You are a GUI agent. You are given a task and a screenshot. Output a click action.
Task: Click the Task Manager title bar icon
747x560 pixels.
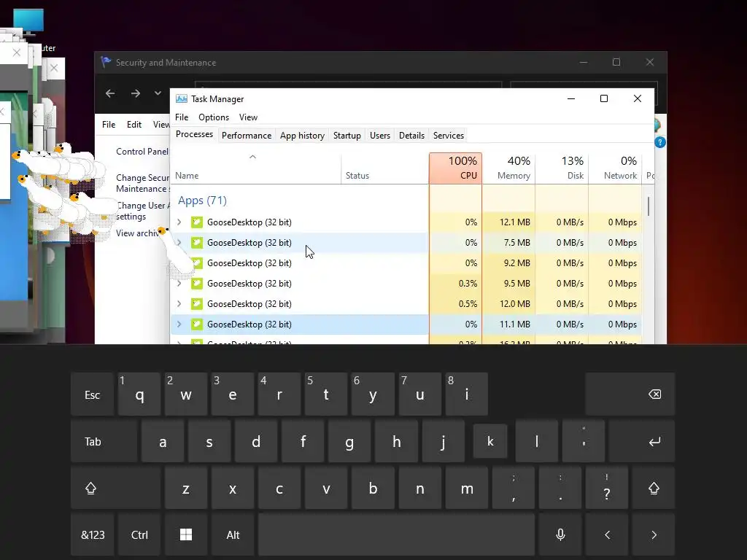pos(182,98)
